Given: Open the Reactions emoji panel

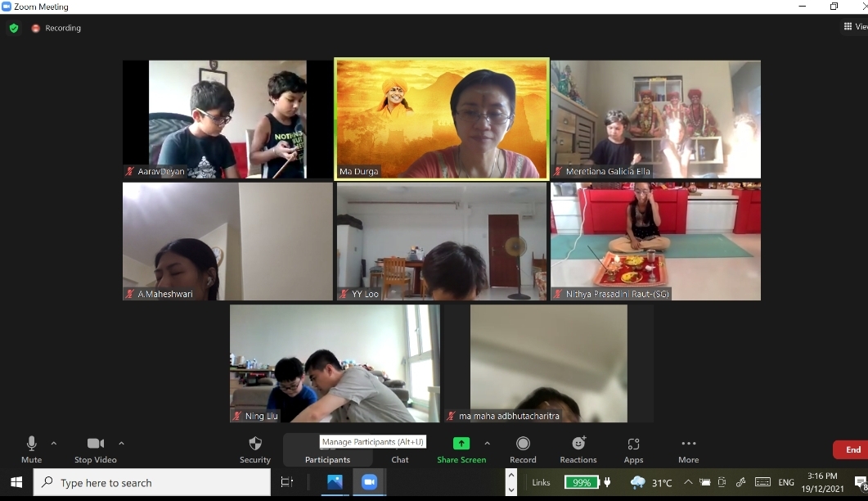Looking at the screenshot, I should coord(578,449).
